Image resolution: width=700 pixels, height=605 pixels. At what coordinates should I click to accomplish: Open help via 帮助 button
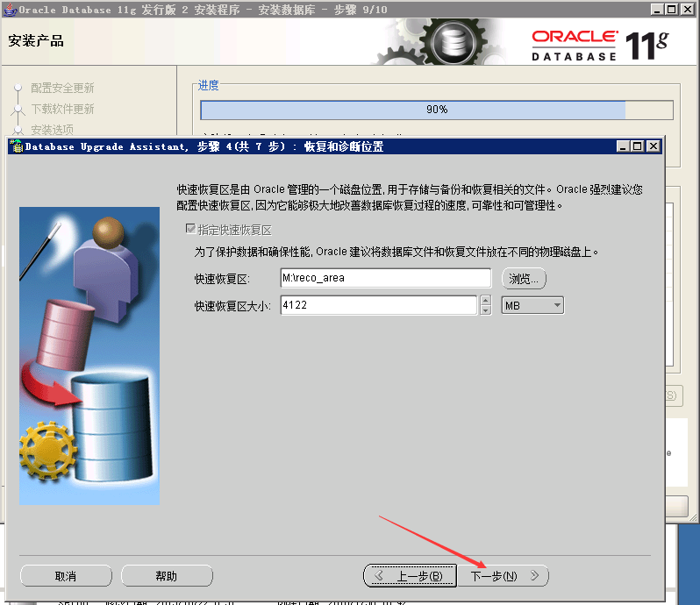(x=167, y=576)
